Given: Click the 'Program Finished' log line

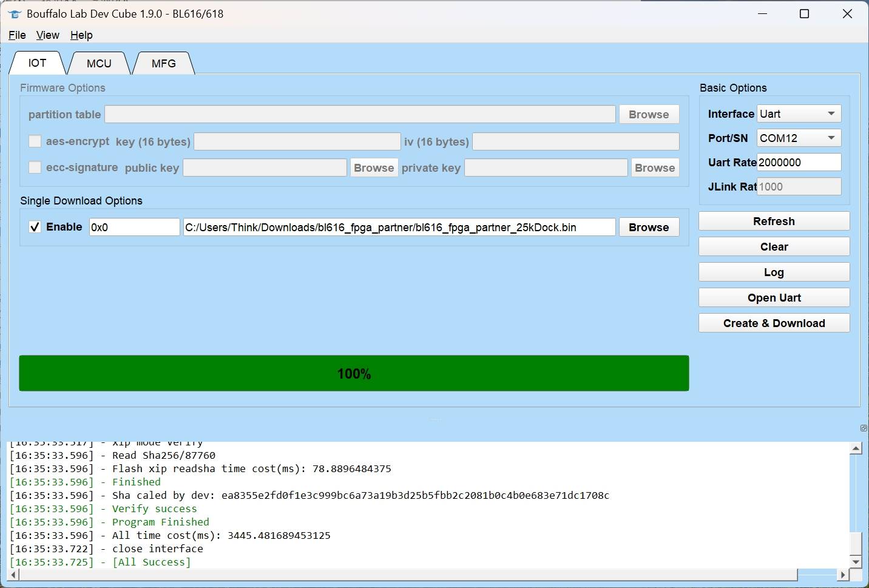Looking at the screenshot, I should point(109,522).
